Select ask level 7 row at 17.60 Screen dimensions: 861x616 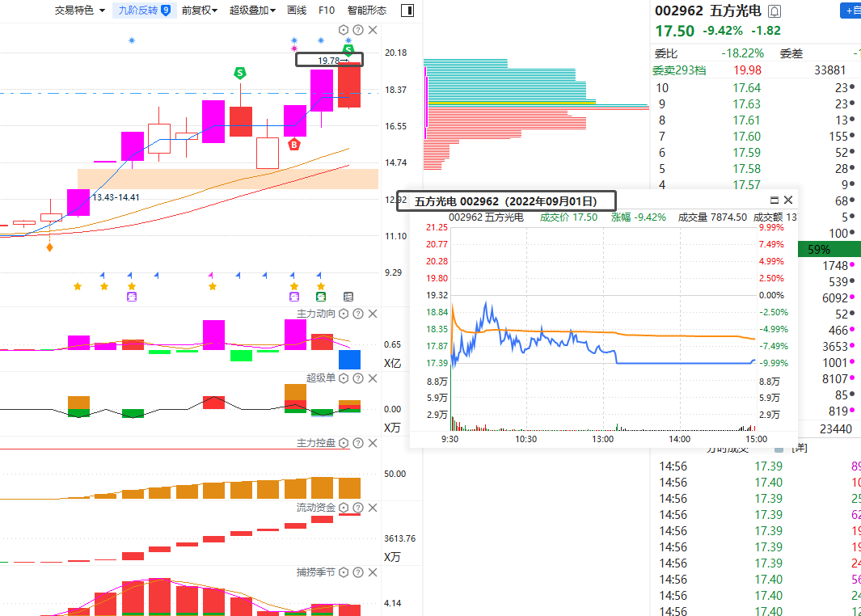pyautogui.click(x=756, y=136)
